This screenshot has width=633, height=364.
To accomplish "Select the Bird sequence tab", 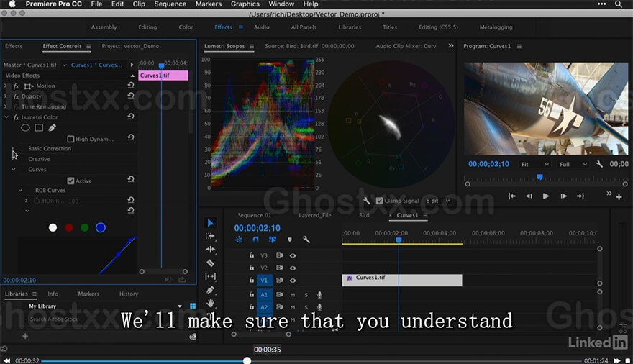I will click(x=364, y=215).
